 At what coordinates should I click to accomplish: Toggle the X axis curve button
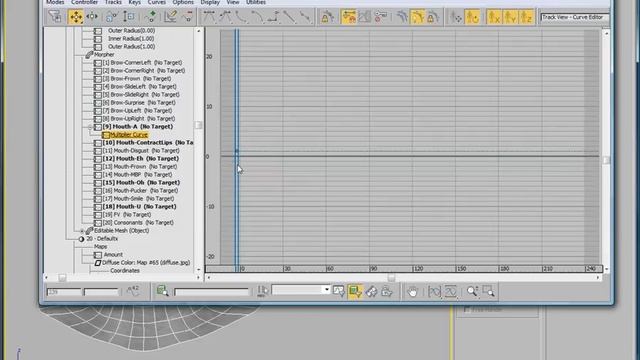(x=494, y=17)
